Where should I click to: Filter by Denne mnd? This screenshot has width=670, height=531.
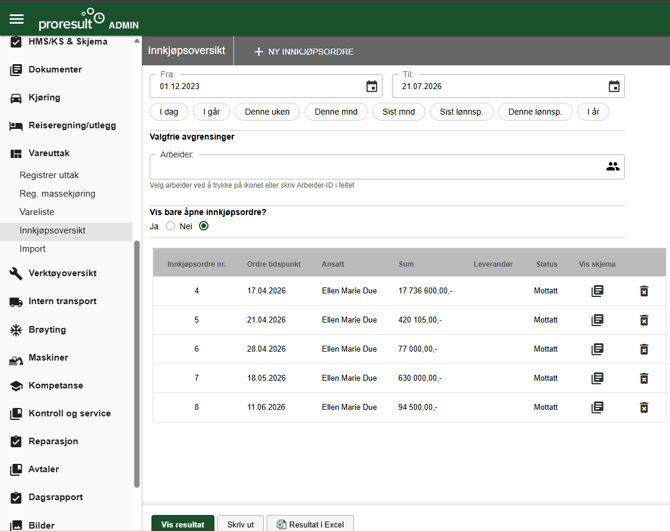coord(336,112)
